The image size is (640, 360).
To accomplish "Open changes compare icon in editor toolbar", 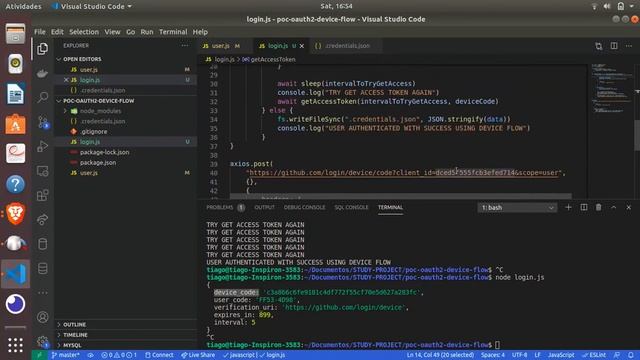I will click(x=599, y=46).
